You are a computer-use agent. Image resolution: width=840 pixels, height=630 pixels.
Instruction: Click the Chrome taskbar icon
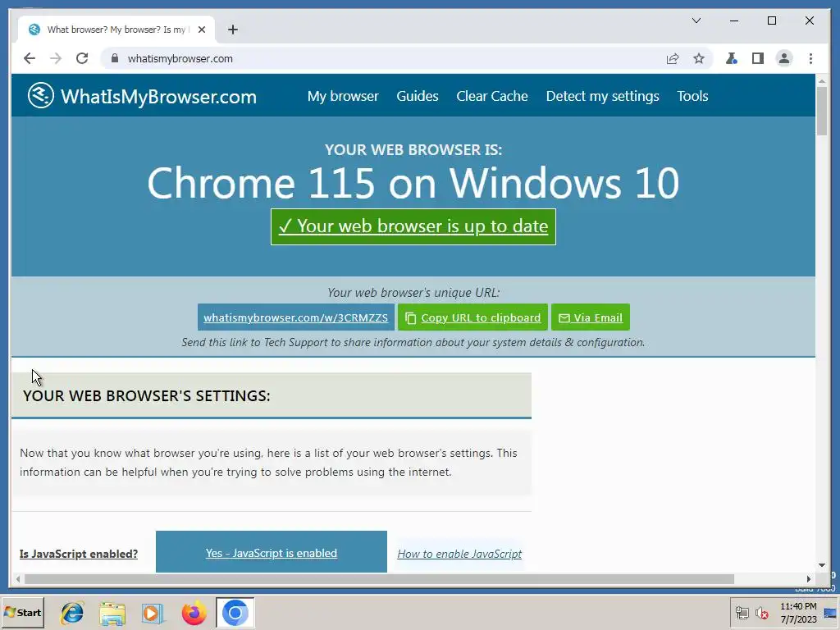(235, 612)
